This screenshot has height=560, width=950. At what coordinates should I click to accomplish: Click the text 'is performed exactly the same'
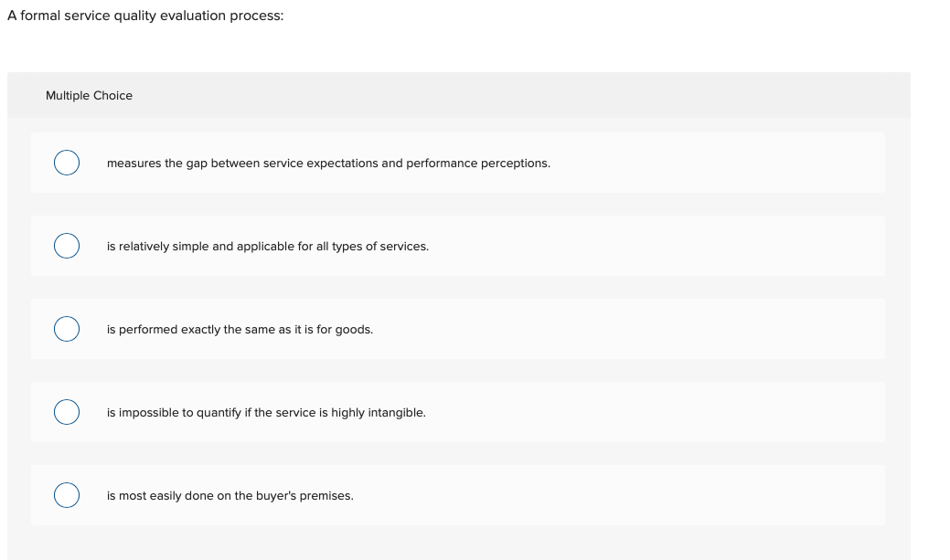tap(240, 329)
